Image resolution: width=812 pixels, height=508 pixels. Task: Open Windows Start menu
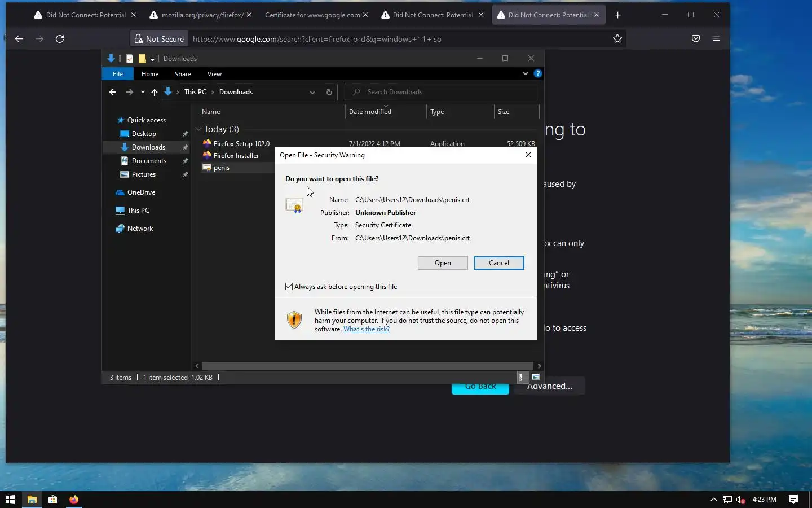click(x=10, y=500)
